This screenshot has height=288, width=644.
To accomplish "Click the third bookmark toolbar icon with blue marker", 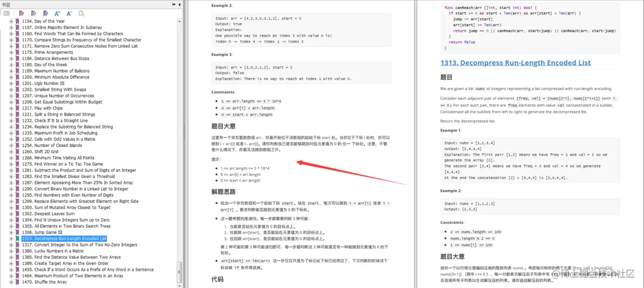I will 45,13.
